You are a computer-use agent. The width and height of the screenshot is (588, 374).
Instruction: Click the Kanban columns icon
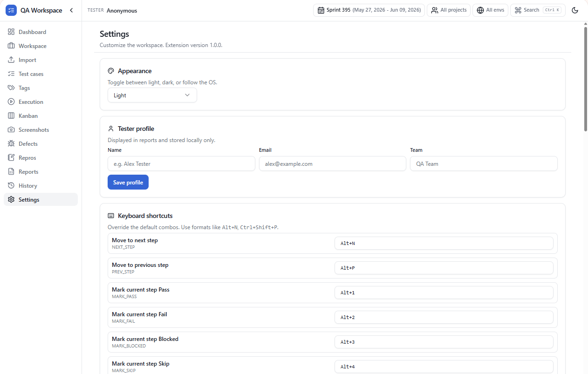point(11,116)
